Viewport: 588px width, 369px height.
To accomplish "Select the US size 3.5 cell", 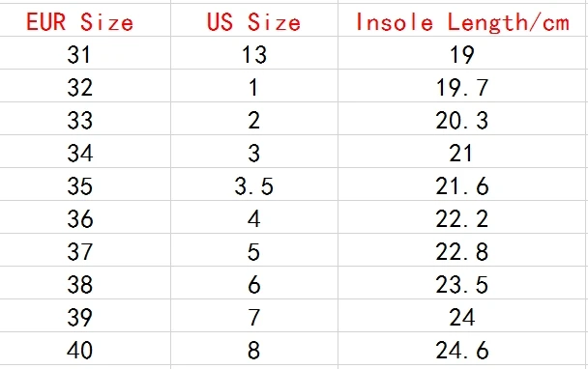I will point(254,184).
